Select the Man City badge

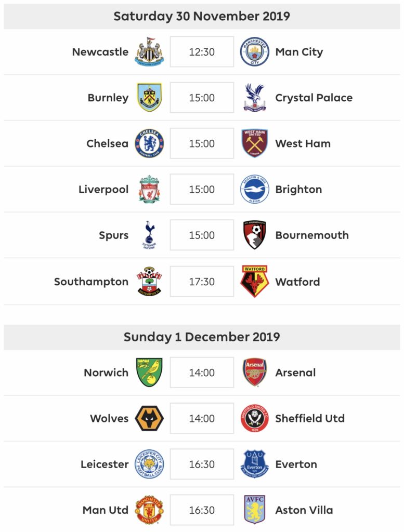255,51
